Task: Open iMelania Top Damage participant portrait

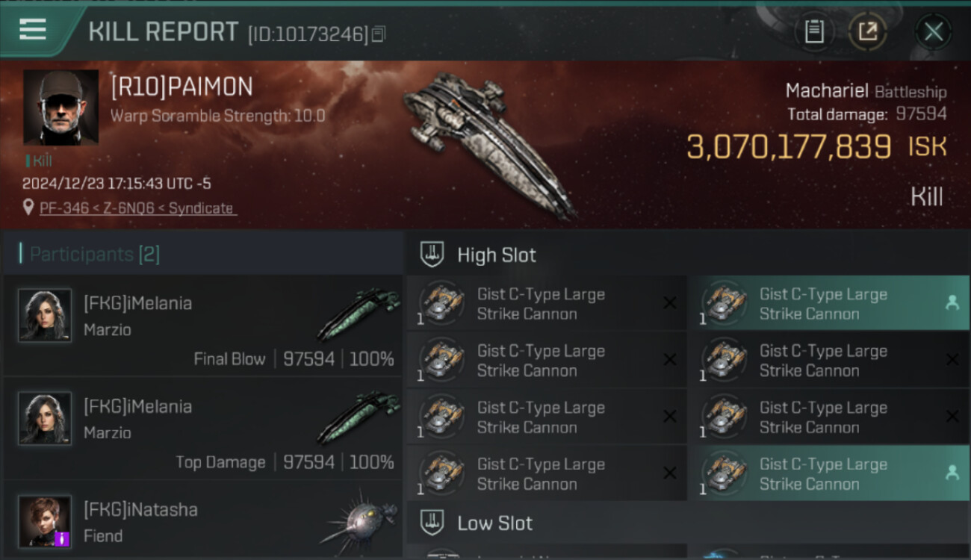Action: pyautogui.click(x=45, y=418)
